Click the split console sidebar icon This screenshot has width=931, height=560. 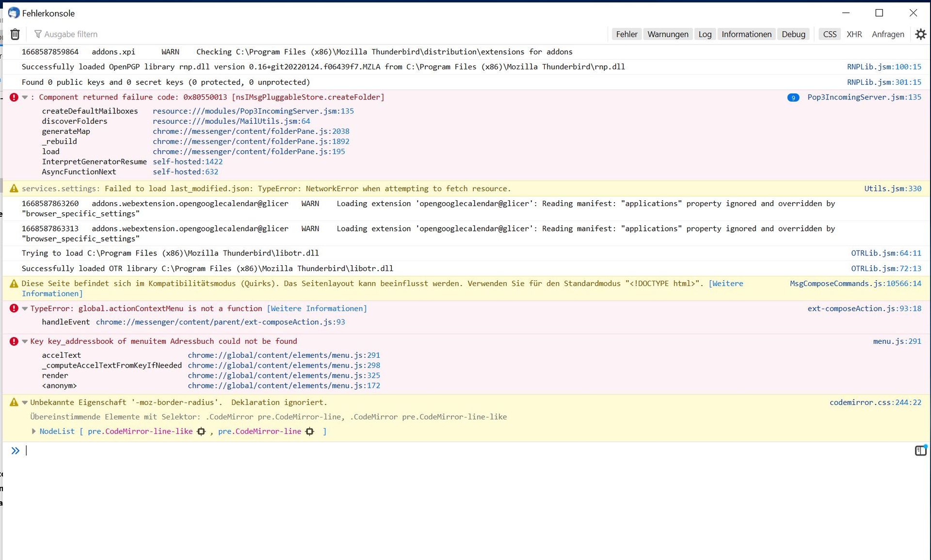click(x=920, y=451)
